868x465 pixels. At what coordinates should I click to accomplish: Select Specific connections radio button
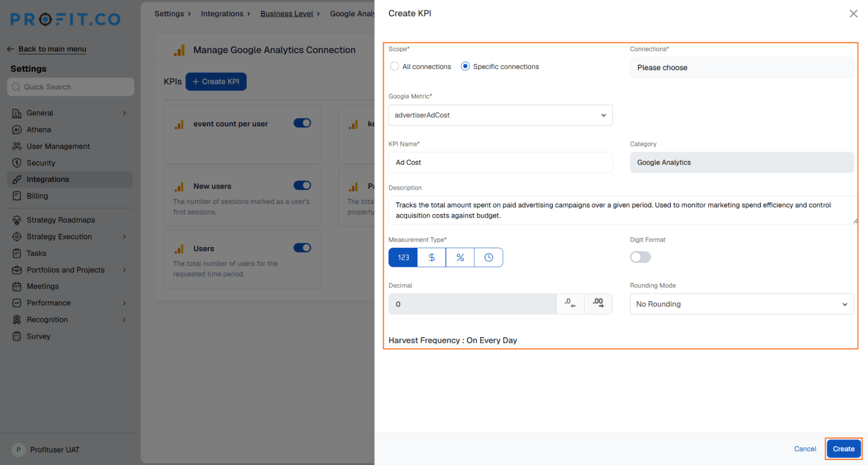465,66
